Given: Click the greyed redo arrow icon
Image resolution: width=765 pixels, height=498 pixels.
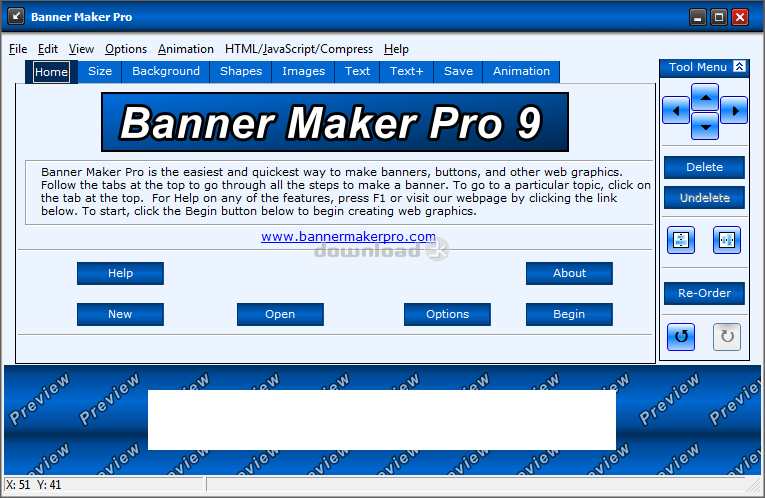Looking at the screenshot, I should [x=727, y=337].
